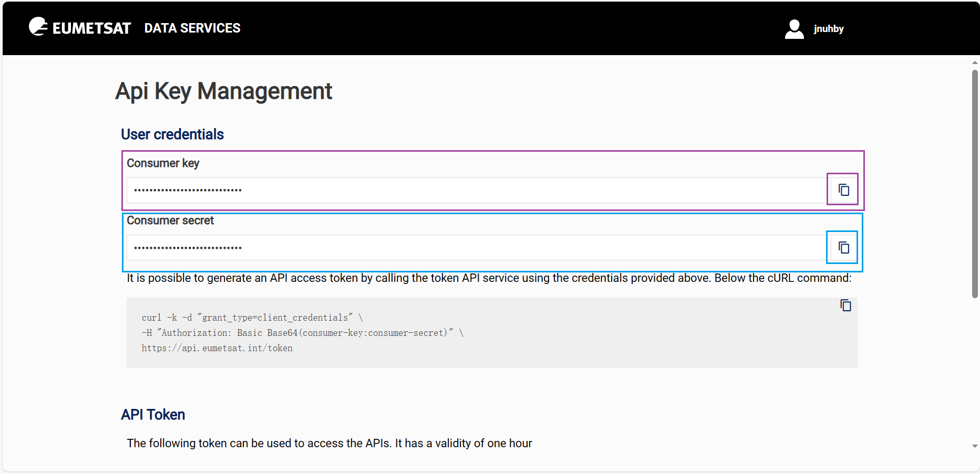The height and width of the screenshot is (474, 980).
Task: Click the 'Authorization: Basic Base64' line
Action: coord(303,333)
